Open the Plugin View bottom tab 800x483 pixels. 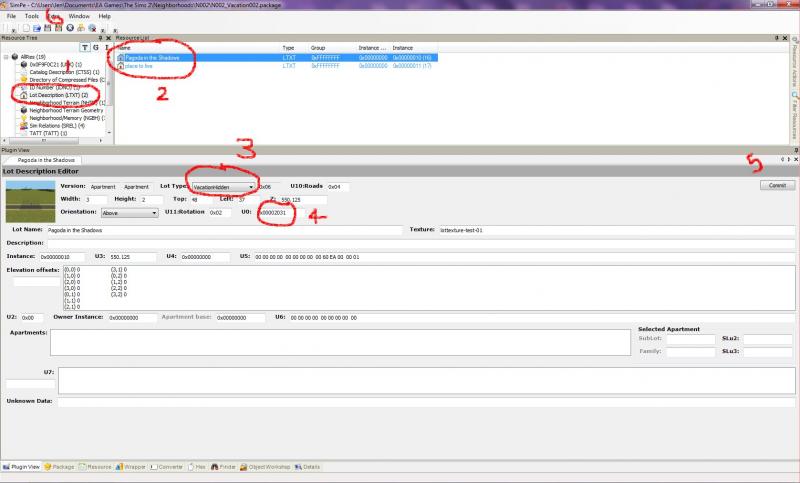[x=23, y=466]
